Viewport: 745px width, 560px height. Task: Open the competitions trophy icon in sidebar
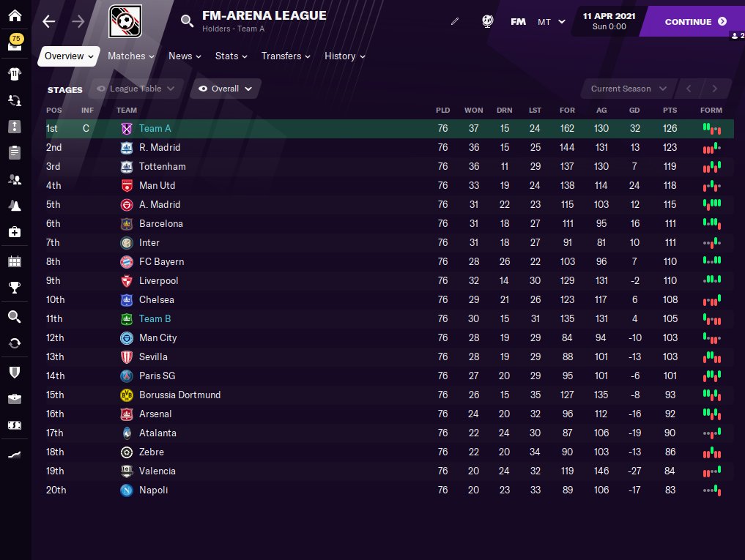tap(15, 288)
